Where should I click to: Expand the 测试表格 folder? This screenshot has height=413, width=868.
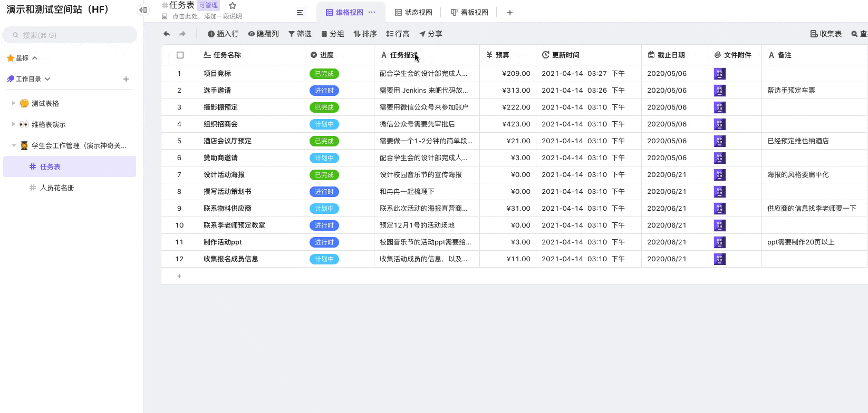(14, 103)
